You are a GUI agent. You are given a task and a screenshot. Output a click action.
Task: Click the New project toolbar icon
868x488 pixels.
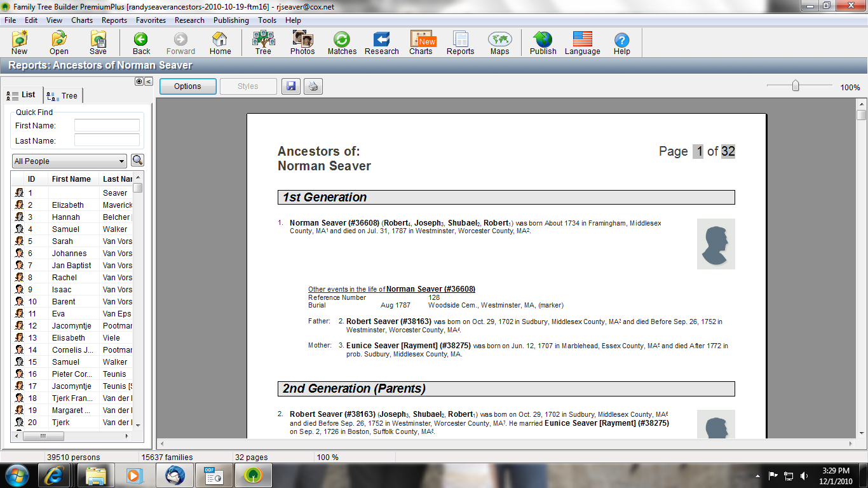[x=20, y=43]
